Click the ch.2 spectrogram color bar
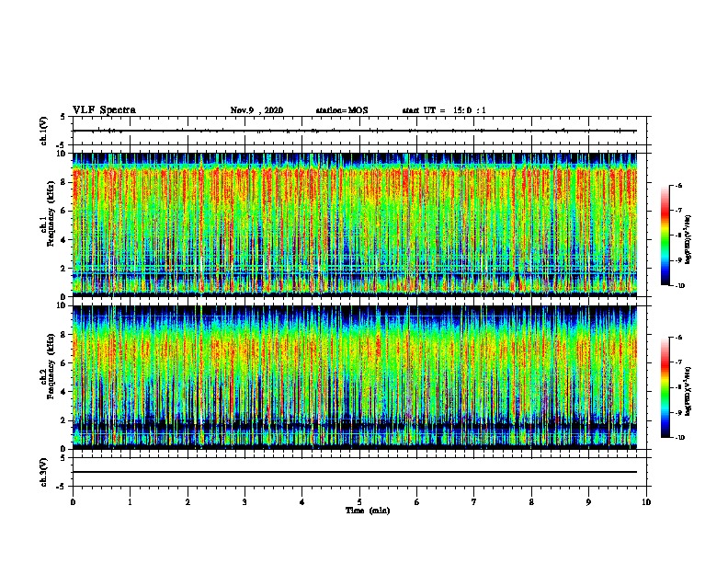Viewport: 728px width, 563px height. (665, 387)
